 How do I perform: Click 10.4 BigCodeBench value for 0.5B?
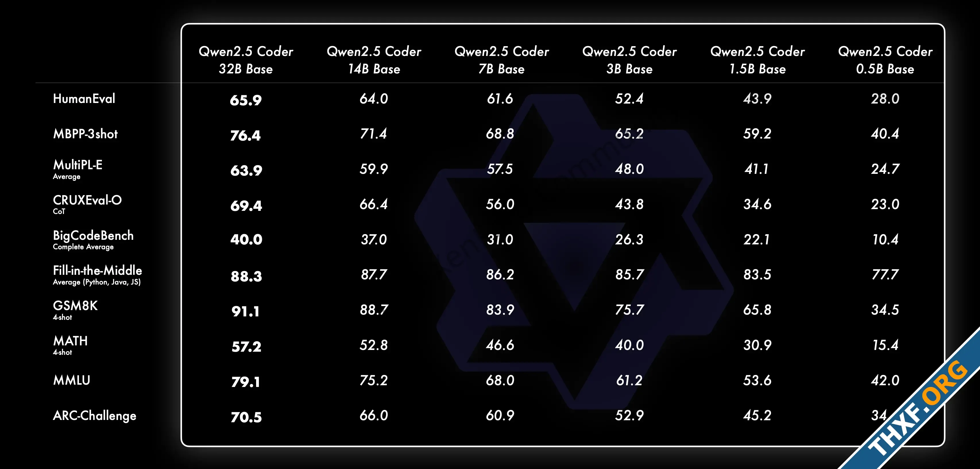(885, 240)
